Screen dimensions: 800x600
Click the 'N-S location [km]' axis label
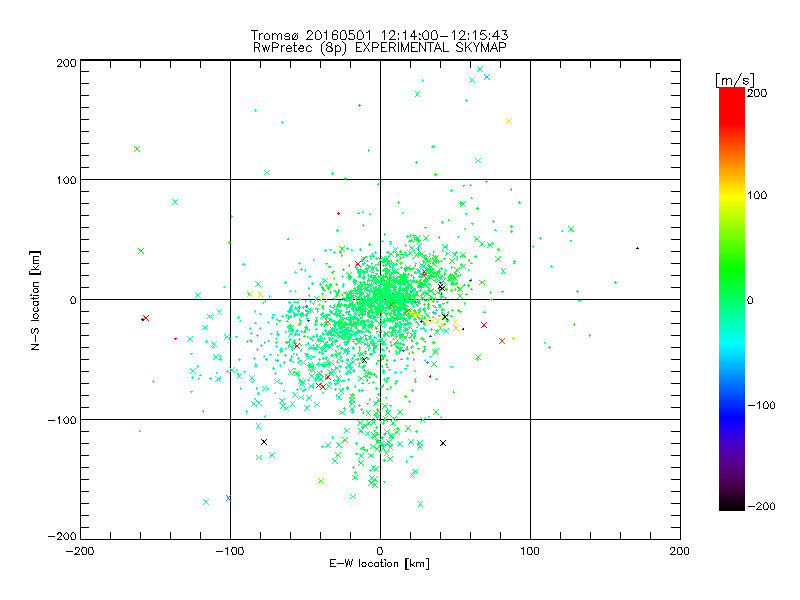click(x=35, y=301)
